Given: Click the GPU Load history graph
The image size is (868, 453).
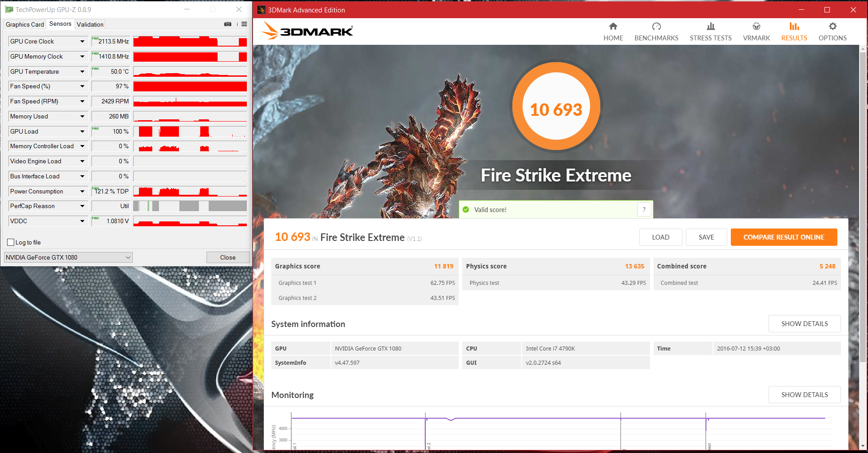Looking at the screenshot, I should pyautogui.click(x=190, y=131).
